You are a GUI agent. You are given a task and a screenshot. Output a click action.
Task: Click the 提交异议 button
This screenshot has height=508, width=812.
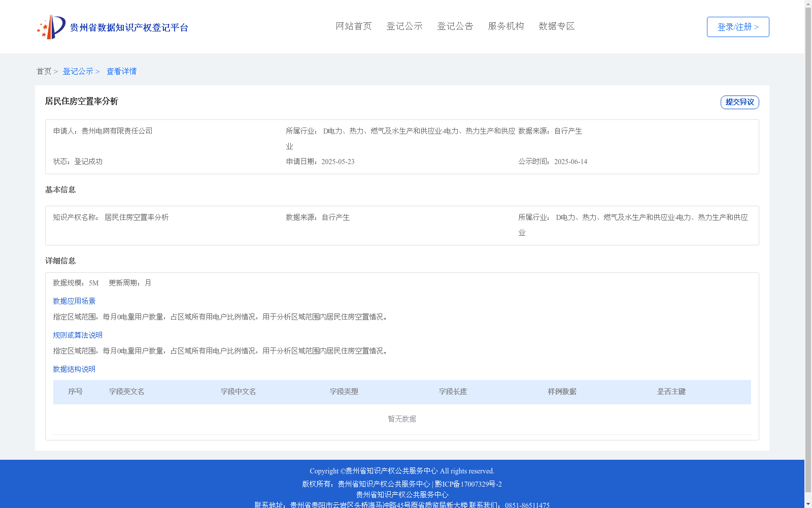tap(739, 102)
